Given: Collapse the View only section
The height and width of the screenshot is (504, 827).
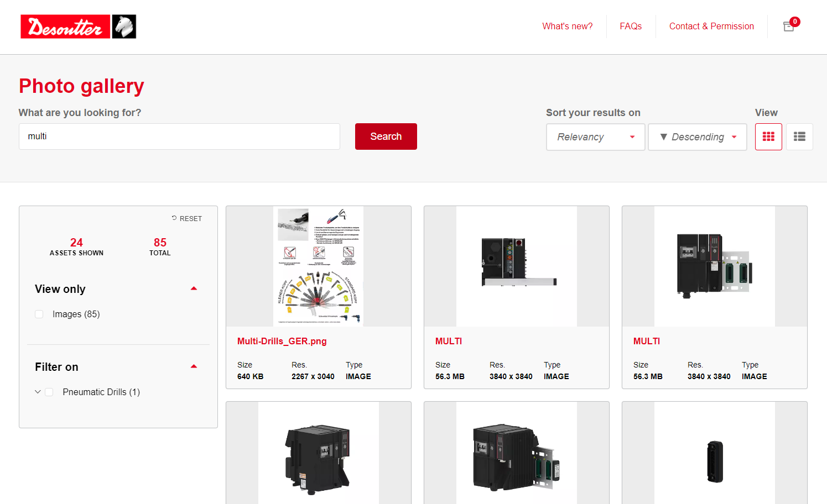Looking at the screenshot, I should [194, 288].
